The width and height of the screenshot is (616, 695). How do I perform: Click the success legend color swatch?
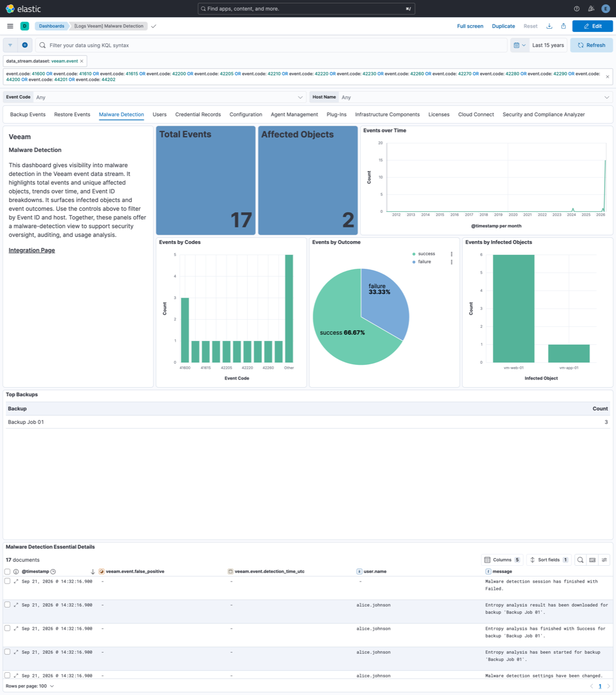click(414, 254)
